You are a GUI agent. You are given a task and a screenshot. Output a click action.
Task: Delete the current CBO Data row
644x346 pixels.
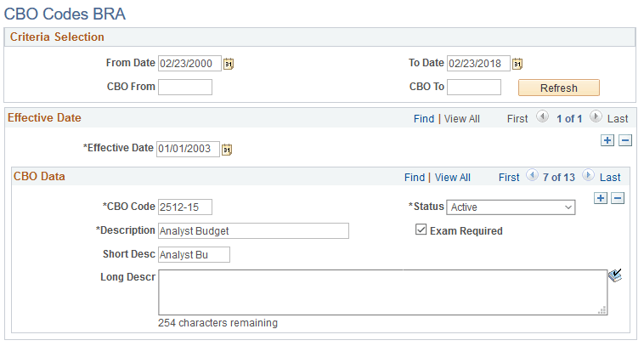coord(618,198)
